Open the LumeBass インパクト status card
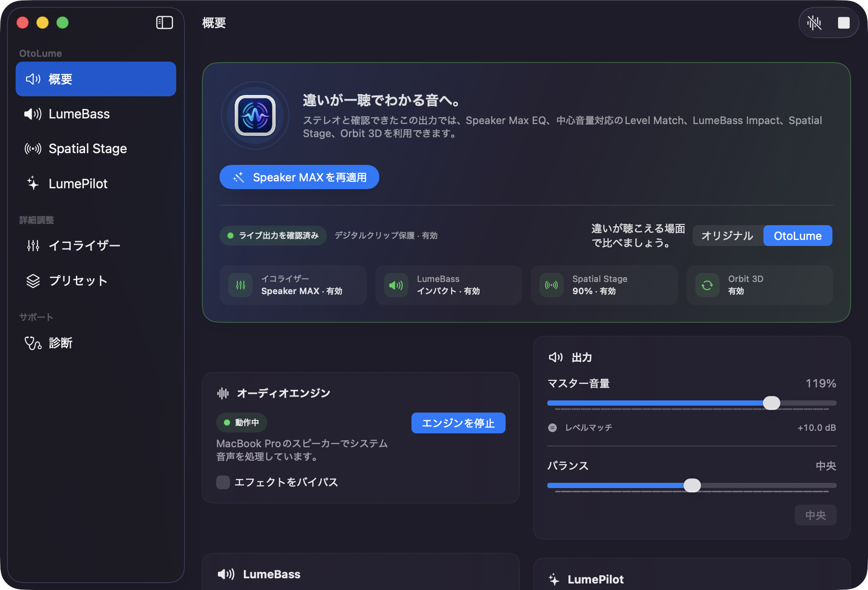The image size is (868, 590). coord(449,285)
